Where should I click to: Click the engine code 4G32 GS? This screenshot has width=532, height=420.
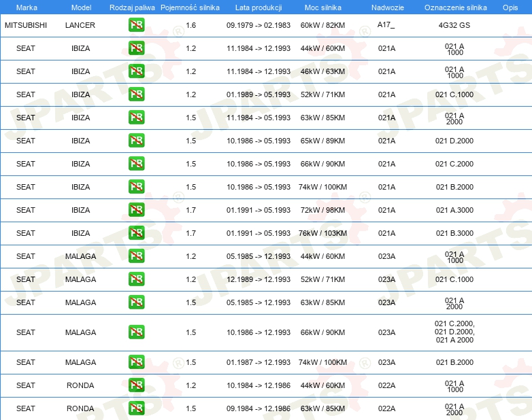(454, 25)
